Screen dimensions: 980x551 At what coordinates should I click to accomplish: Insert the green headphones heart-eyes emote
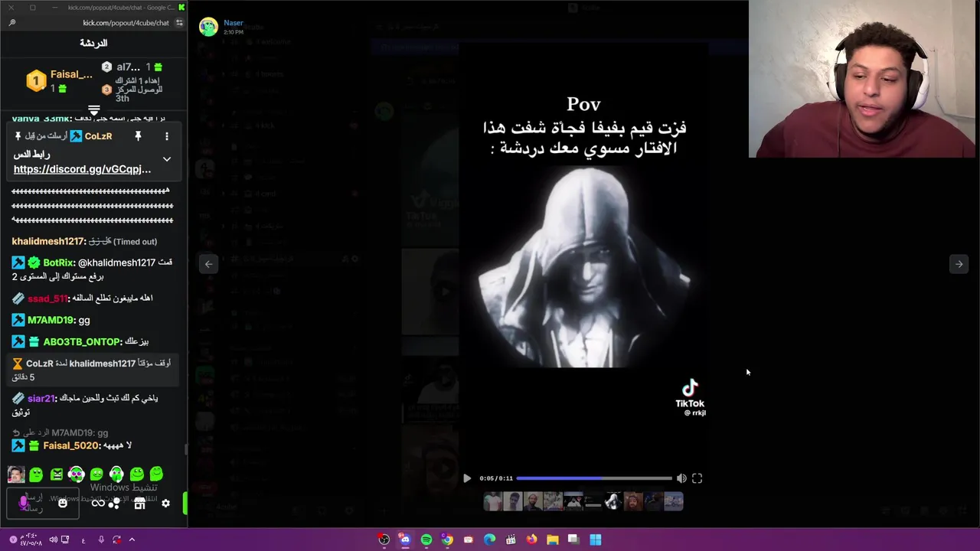click(x=76, y=474)
